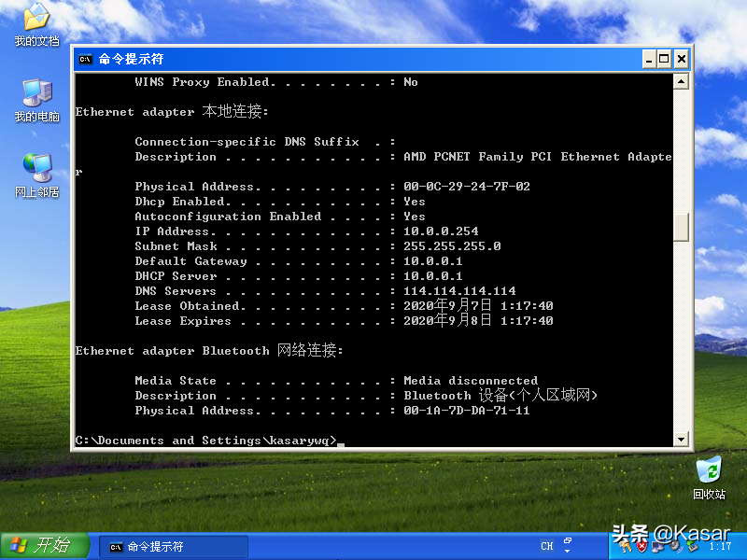The width and height of the screenshot is (747, 560).
Task: Open the 我的文档 desktop icon
Action: [x=36, y=25]
